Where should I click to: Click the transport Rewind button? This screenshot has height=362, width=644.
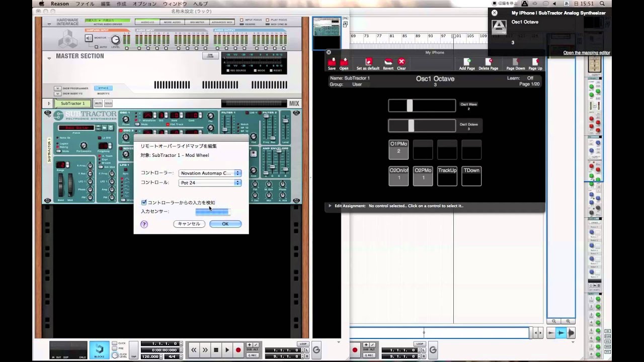[x=194, y=350]
